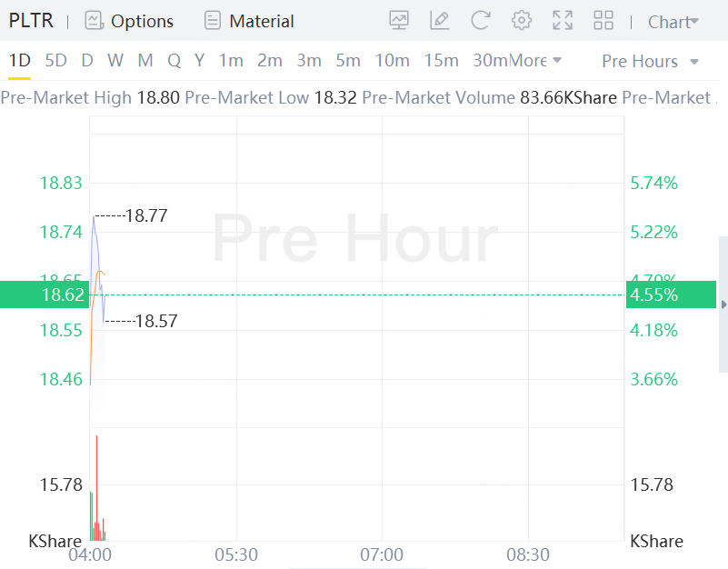Switch to the 5D timeframe tab
The image size is (728, 569).
click(55, 60)
